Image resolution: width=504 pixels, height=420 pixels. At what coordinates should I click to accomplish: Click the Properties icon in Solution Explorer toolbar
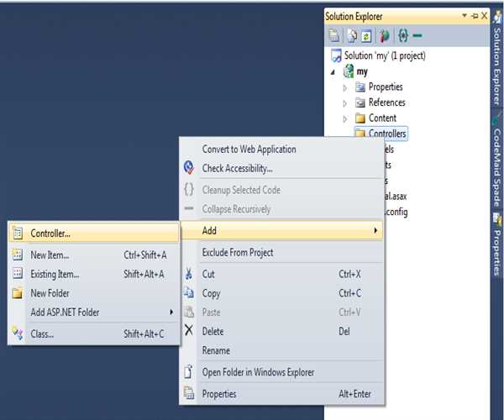click(335, 35)
